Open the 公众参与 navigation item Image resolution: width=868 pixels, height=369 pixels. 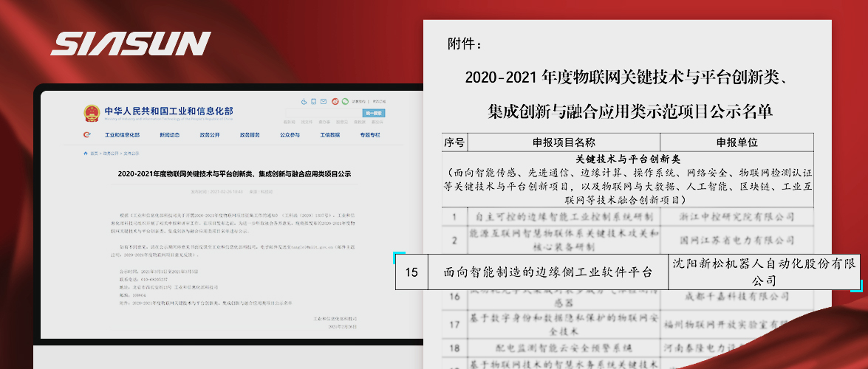[x=290, y=135]
